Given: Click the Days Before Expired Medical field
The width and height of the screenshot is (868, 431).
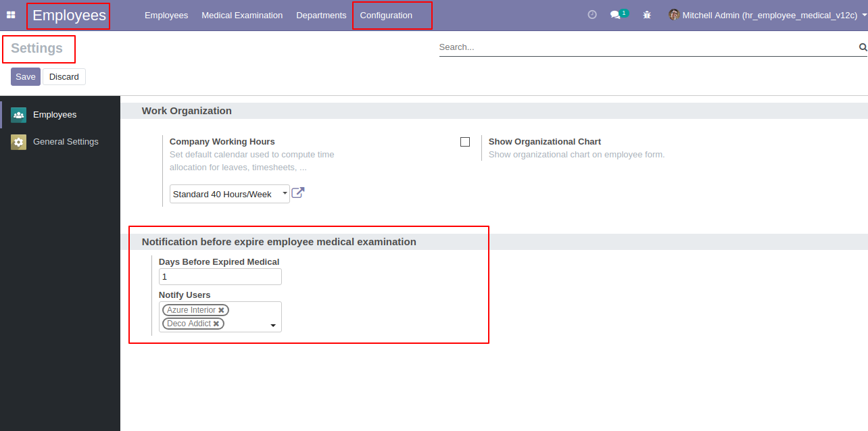Looking at the screenshot, I should 220,277.
